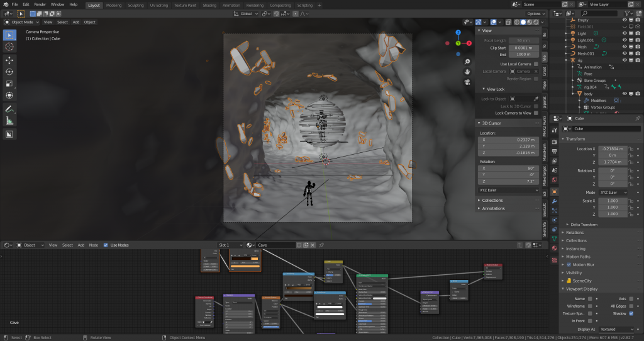Open the Tool properties tab

tap(555, 130)
